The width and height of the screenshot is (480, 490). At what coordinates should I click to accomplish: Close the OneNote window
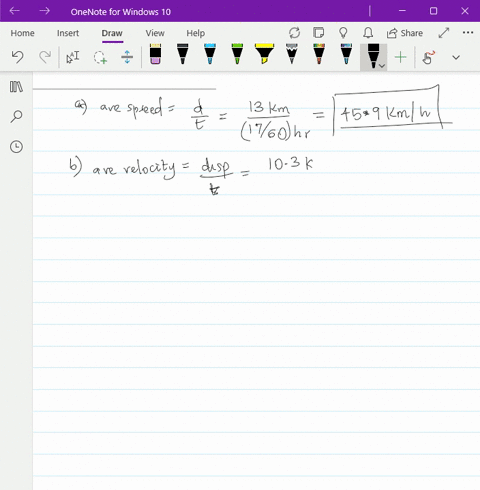[x=465, y=11]
